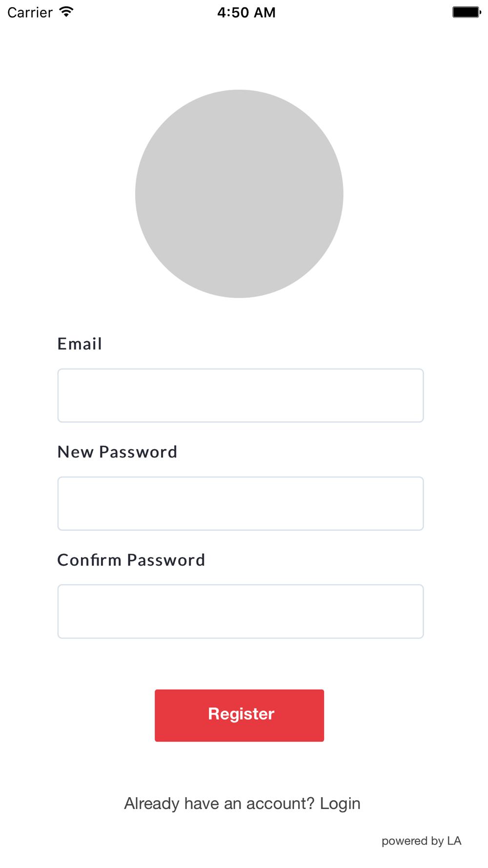Tap the Wi-Fi signal icon
The image size is (488, 868).
[66, 12]
